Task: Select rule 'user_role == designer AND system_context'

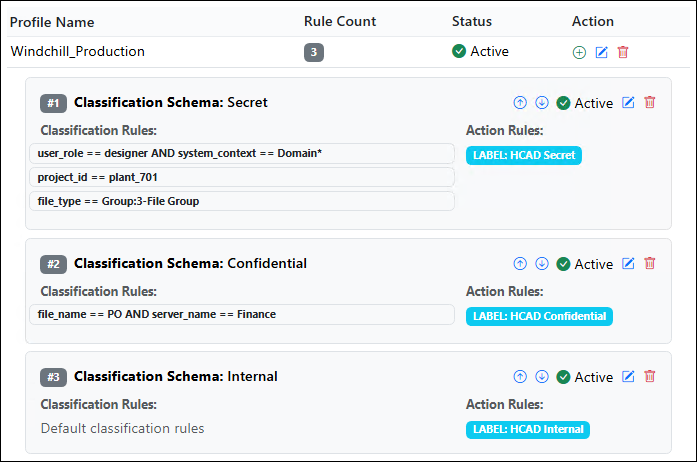Action: [x=242, y=153]
